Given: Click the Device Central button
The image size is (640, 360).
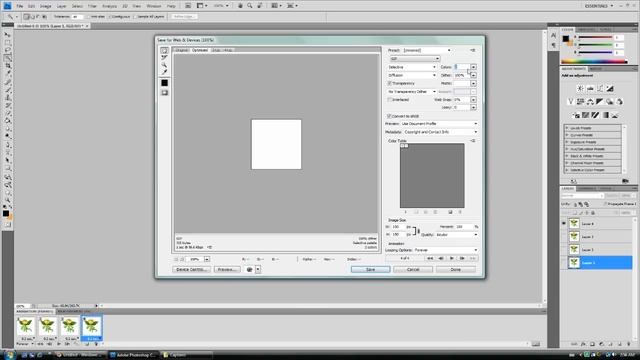Looking at the screenshot, I should point(191,269).
